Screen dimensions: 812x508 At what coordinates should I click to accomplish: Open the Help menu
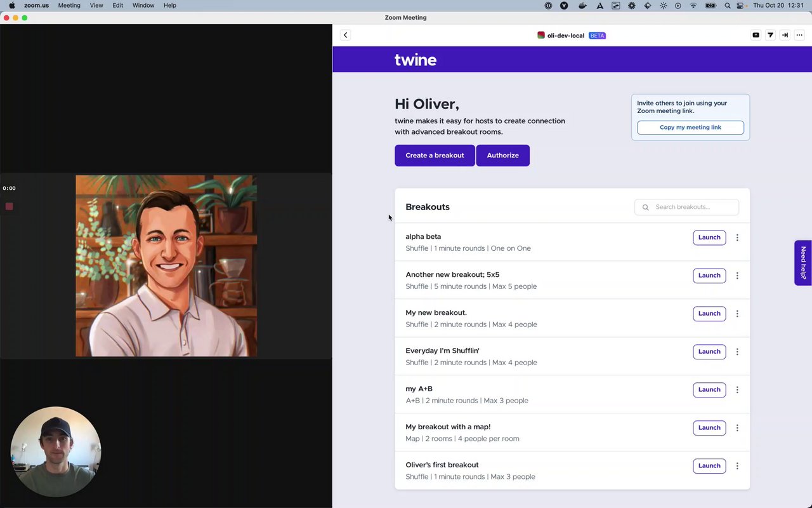pos(170,5)
